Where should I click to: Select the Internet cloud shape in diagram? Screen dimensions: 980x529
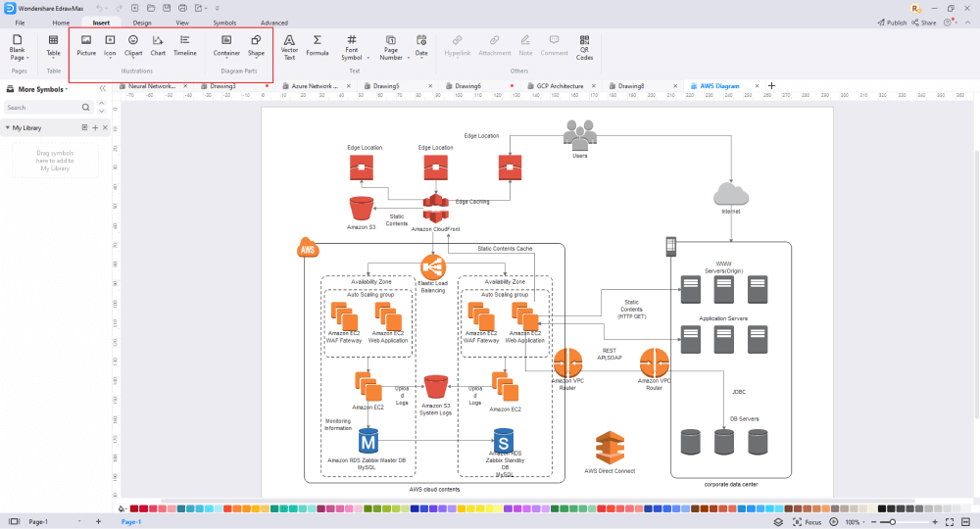point(731,194)
